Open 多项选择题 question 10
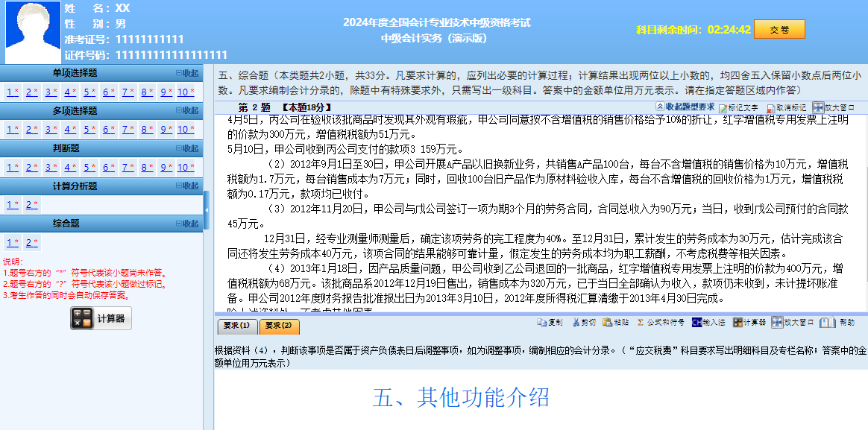 pos(186,130)
